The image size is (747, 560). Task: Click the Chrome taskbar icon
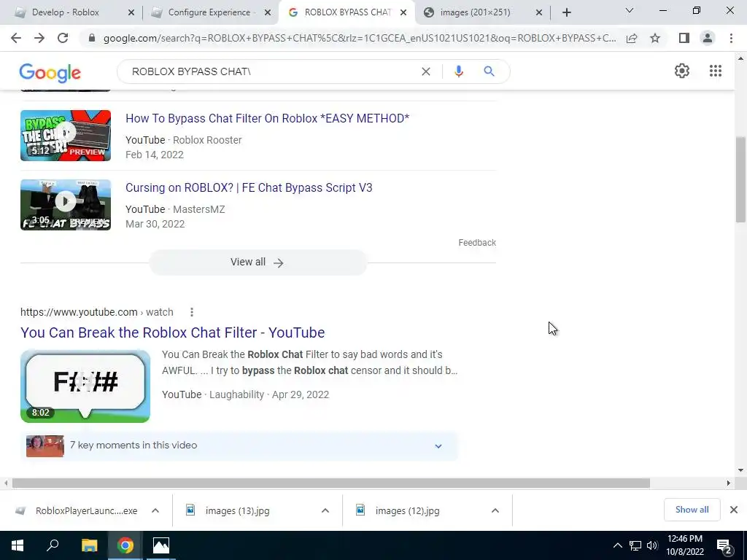125,545
